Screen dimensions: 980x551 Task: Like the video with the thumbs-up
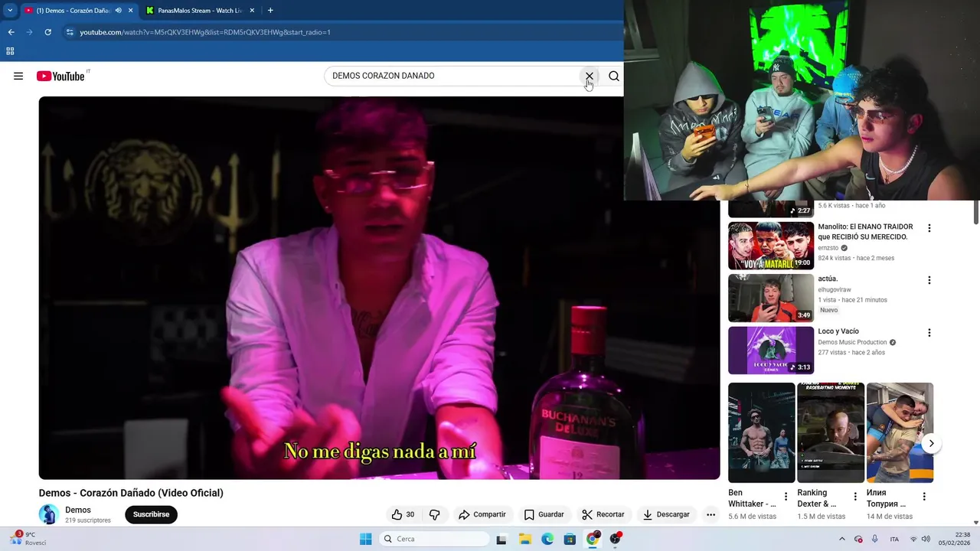tap(403, 514)
